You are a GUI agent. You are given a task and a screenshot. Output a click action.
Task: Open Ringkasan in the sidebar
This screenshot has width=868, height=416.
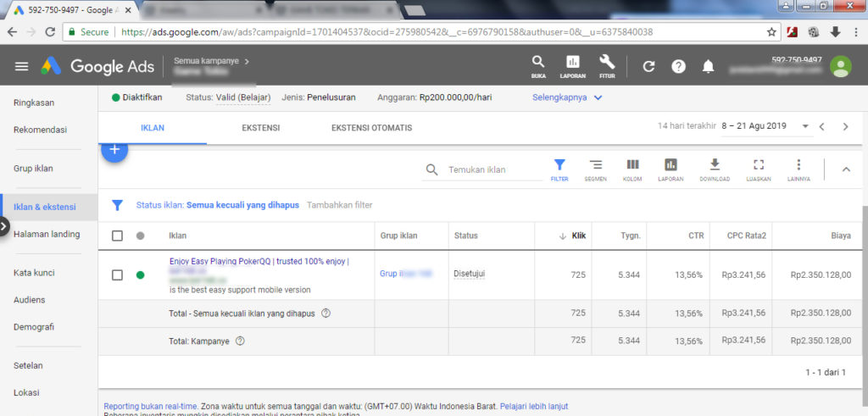34,103
